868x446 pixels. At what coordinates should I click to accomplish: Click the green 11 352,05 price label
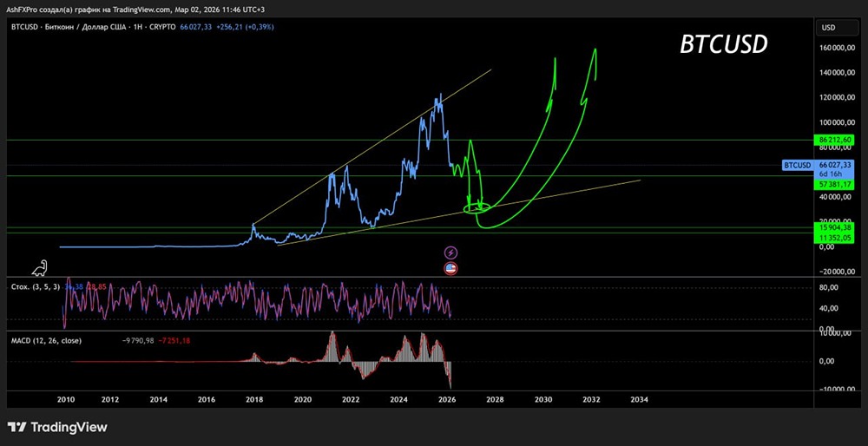pos(835,238)
